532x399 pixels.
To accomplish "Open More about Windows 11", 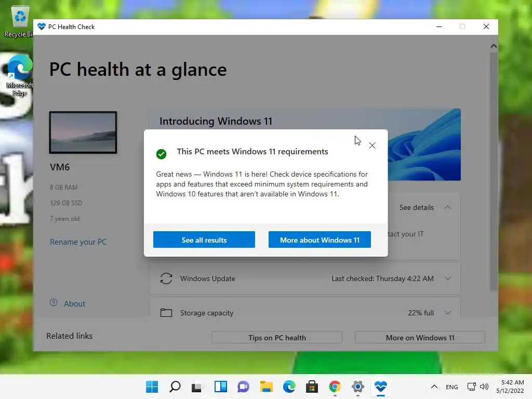I will (320, 240).
